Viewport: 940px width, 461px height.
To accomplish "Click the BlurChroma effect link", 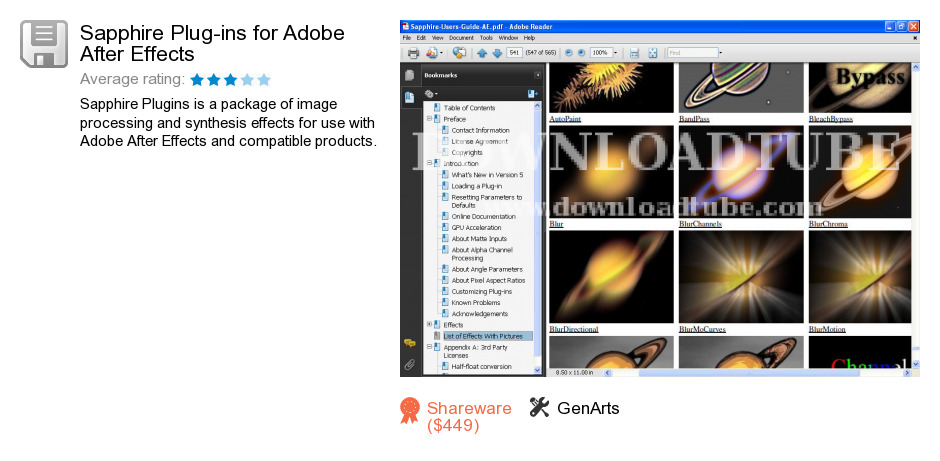I will [828, 224].
